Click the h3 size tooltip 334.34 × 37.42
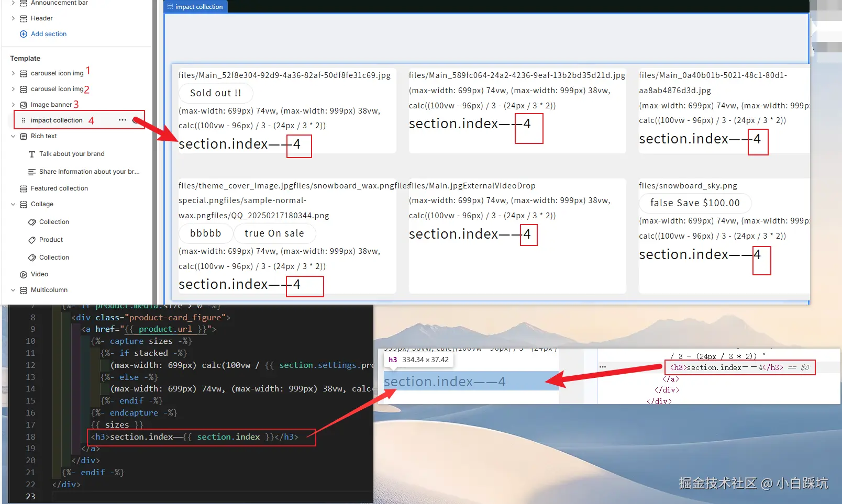 418,360
